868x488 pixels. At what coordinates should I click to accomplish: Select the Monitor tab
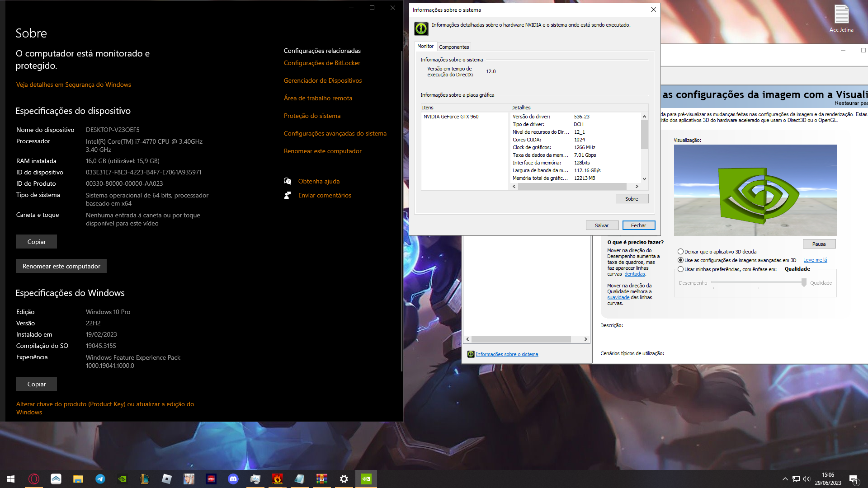[x=425, y=46]
